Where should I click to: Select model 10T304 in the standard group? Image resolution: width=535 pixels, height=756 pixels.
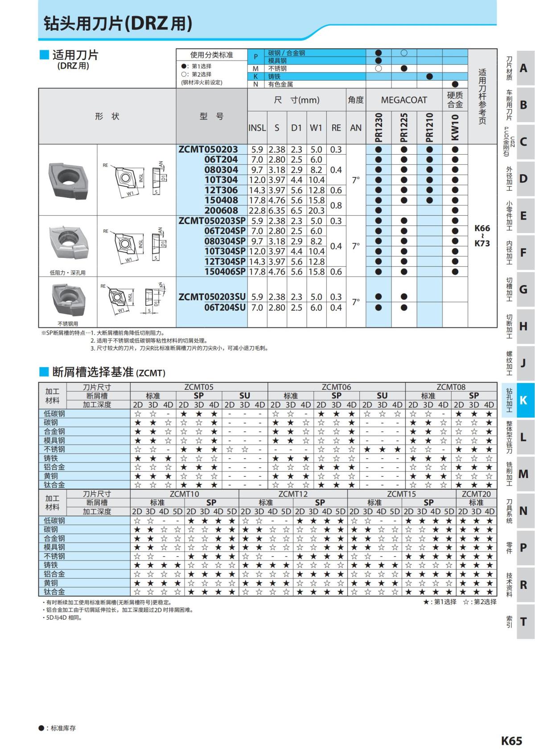click(221, 180)
